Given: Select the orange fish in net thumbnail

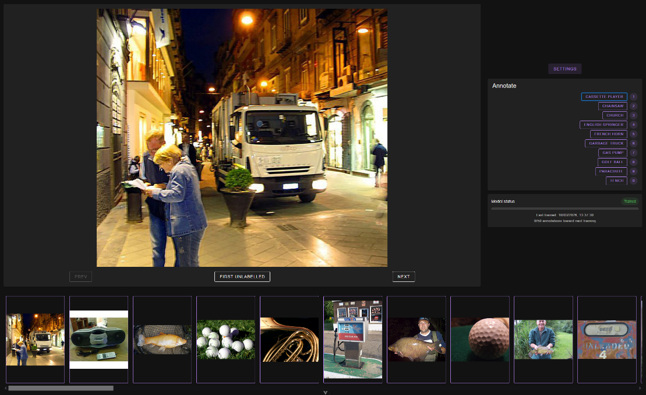Looking at the screenshot, I should click(x=162, y=339).
